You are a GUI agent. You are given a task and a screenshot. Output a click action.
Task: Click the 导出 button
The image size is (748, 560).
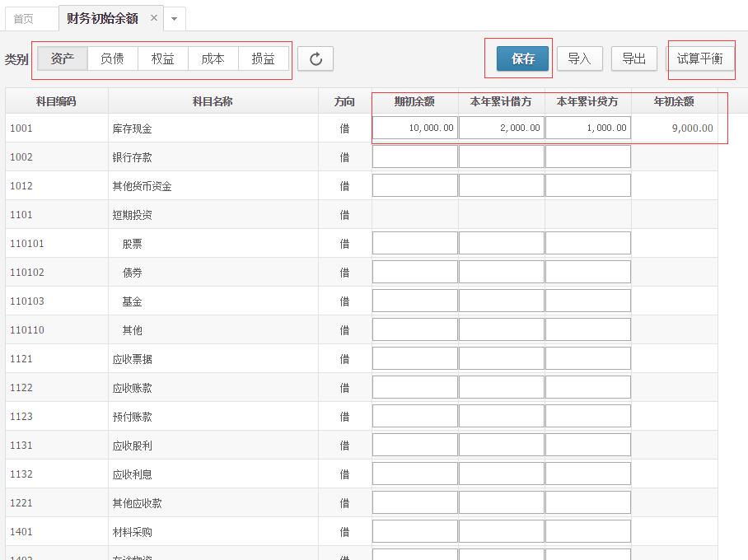coord(634,58)
